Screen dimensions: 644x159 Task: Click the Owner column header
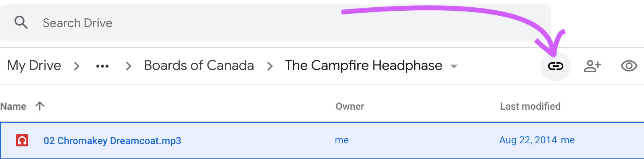[x=350, y=106]
